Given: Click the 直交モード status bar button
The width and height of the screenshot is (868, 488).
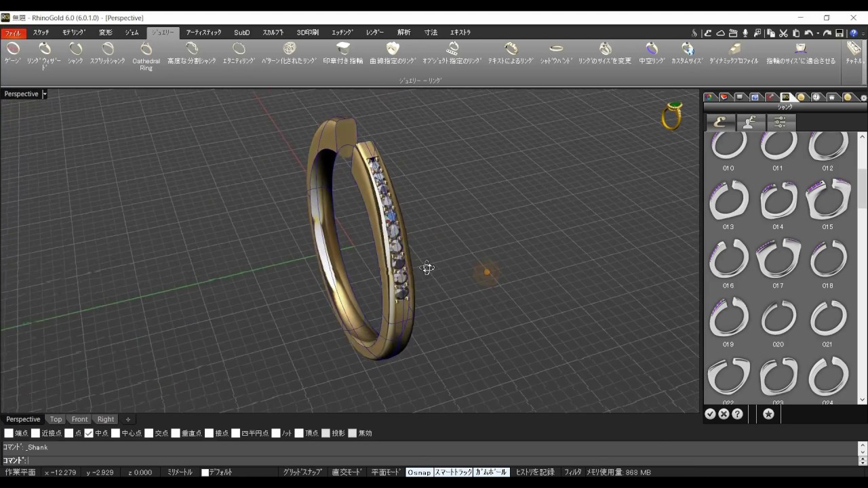Looking at the screenshot, I should click(347, 472).
